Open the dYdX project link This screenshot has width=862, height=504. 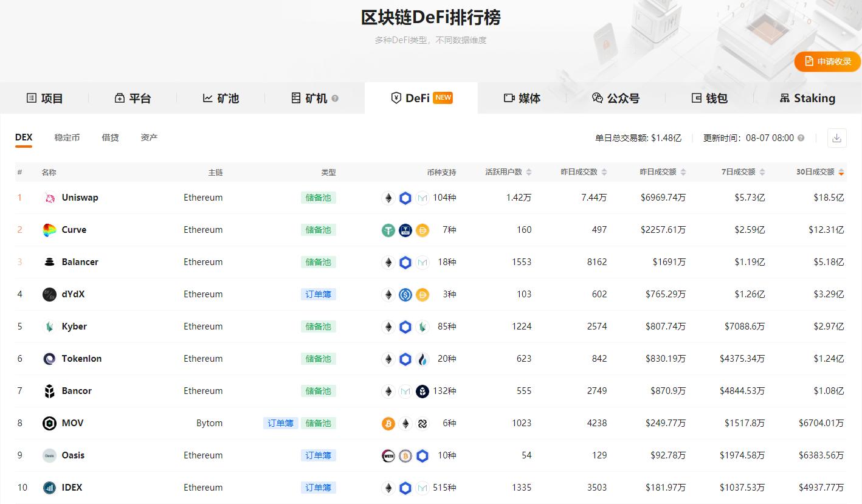(73, 294)
